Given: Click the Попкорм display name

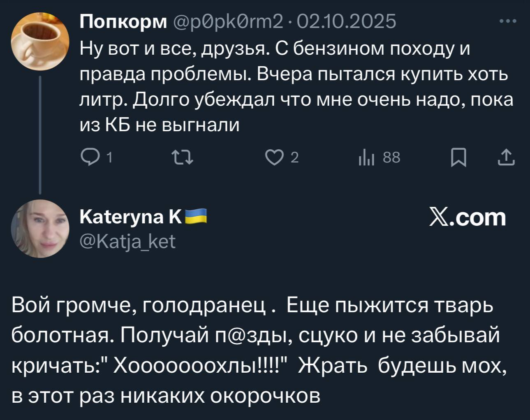Looking at the screenshot, I should click(123, 21).
